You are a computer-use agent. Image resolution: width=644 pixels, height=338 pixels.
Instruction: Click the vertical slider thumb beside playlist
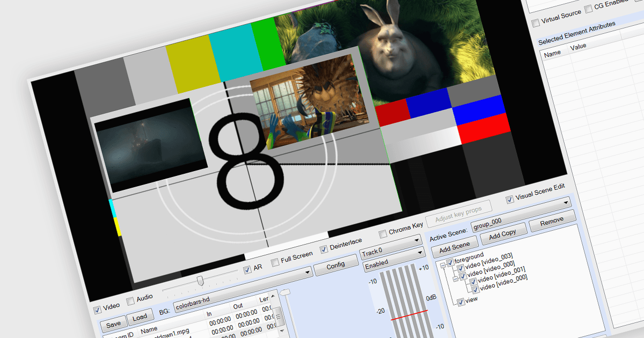tap(285, 292)
